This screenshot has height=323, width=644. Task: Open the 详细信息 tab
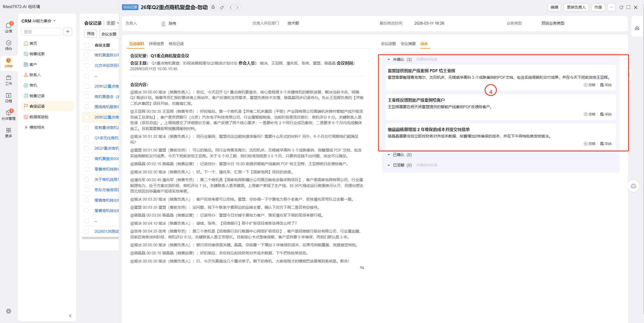pyautogui.click(x=156, y=44)
